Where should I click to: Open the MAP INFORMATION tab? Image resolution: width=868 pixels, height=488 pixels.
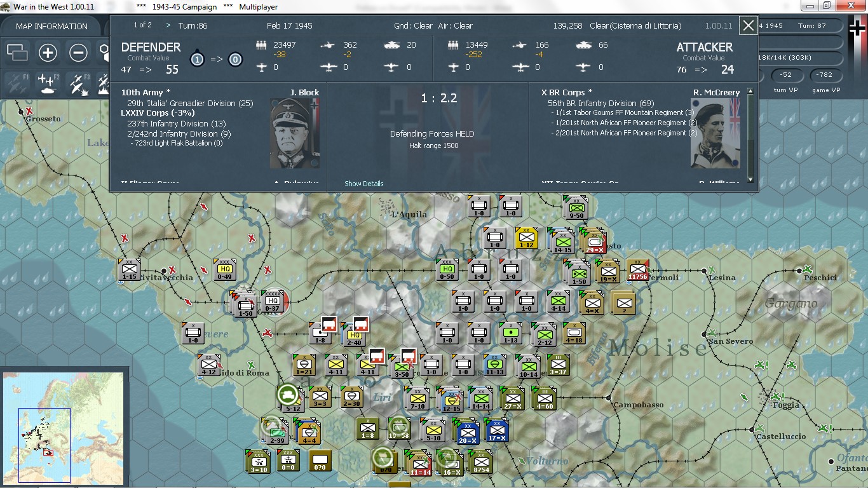pos(51,26)
